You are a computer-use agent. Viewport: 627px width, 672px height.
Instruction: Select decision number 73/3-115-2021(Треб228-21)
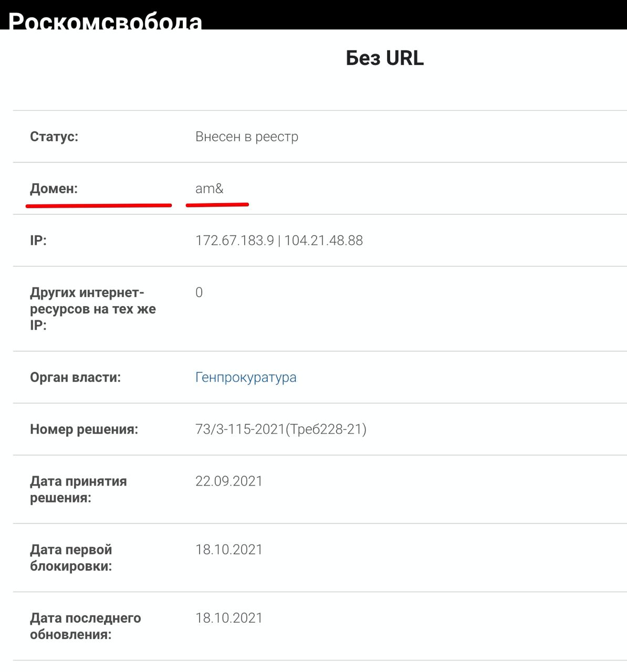281,429
